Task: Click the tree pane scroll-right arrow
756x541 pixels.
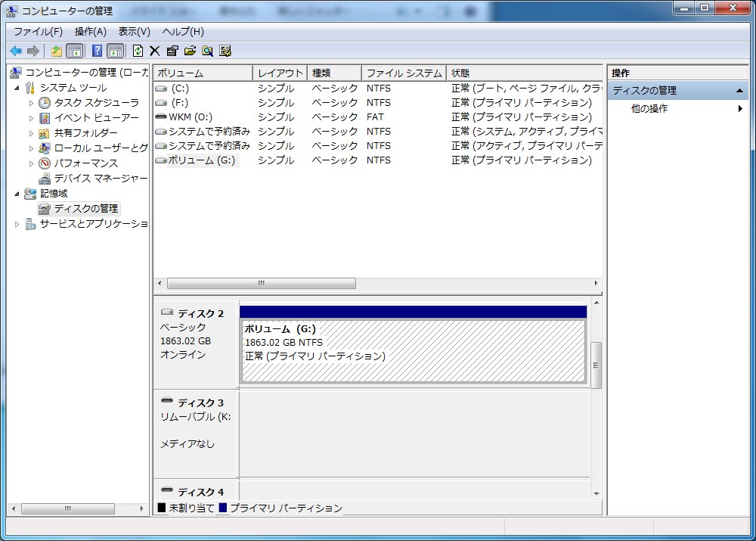Action: pyautogui.click(x=142, y=508)
